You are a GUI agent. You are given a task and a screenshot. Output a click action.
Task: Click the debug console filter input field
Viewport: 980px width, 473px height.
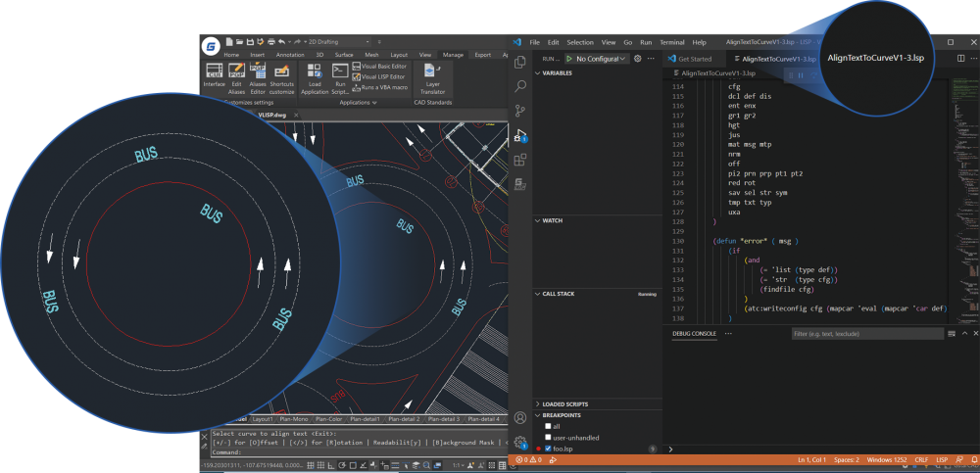click(867, 334)
